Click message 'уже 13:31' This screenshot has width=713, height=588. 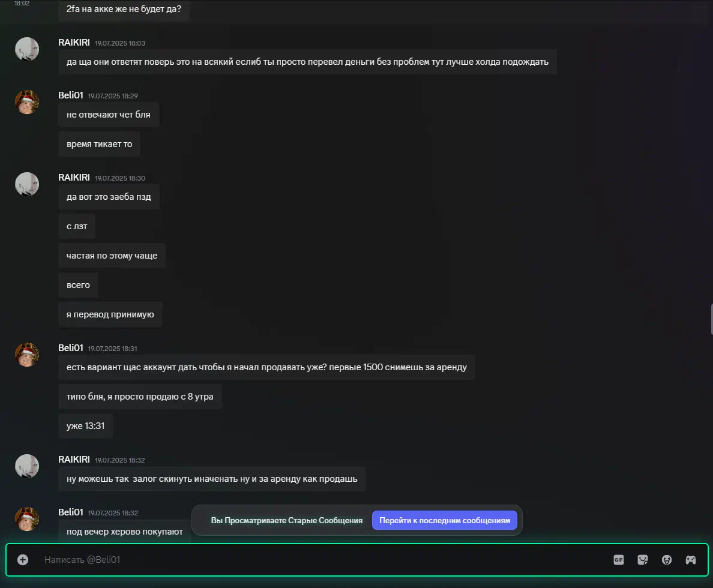coord(85,425)
